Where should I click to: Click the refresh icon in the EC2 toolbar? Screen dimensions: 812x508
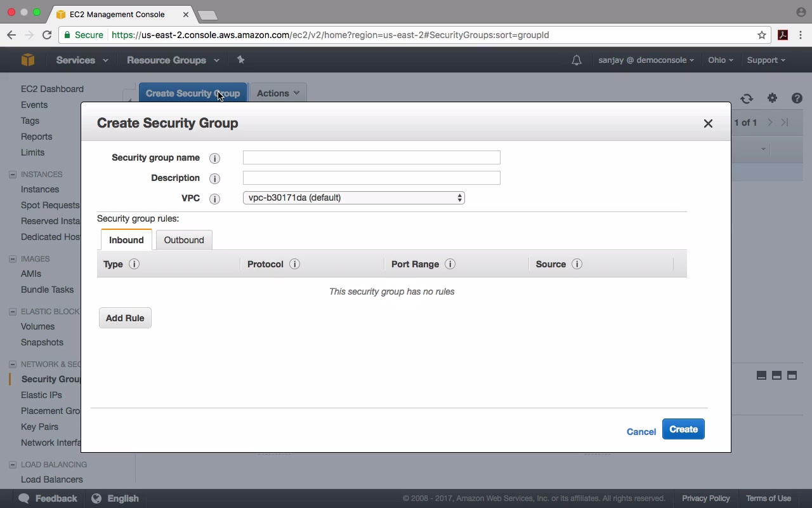point(747,98)
